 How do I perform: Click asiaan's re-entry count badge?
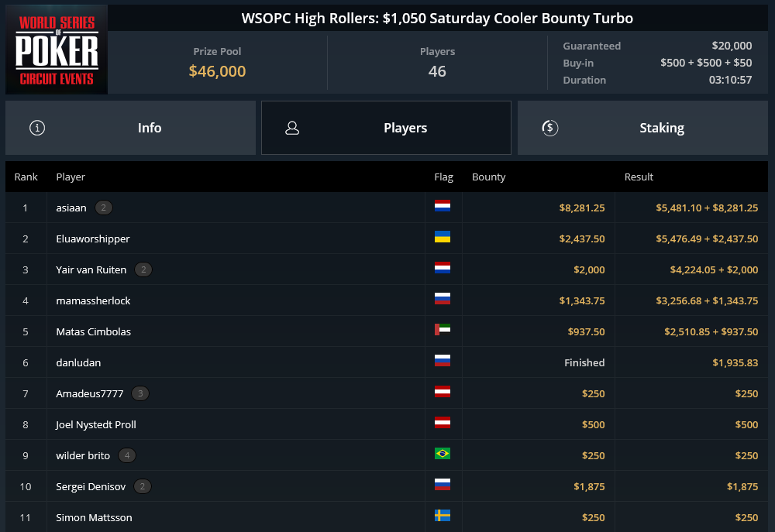point(103,208)
